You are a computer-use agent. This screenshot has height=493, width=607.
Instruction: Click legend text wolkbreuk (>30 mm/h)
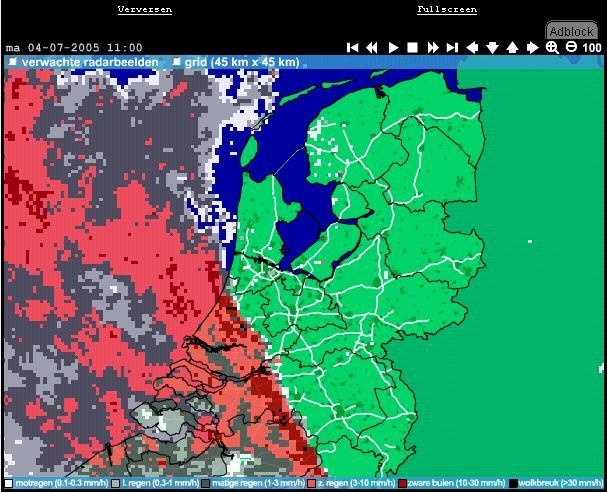pos(560,483)
